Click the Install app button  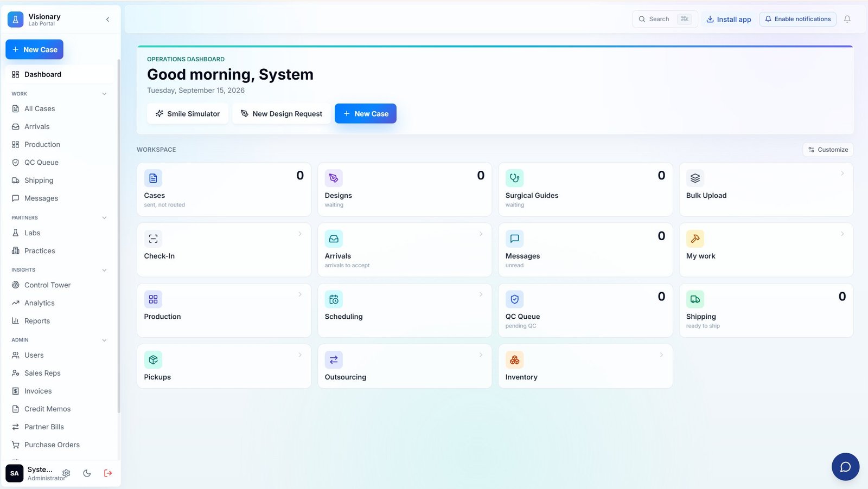pos(729,20)
